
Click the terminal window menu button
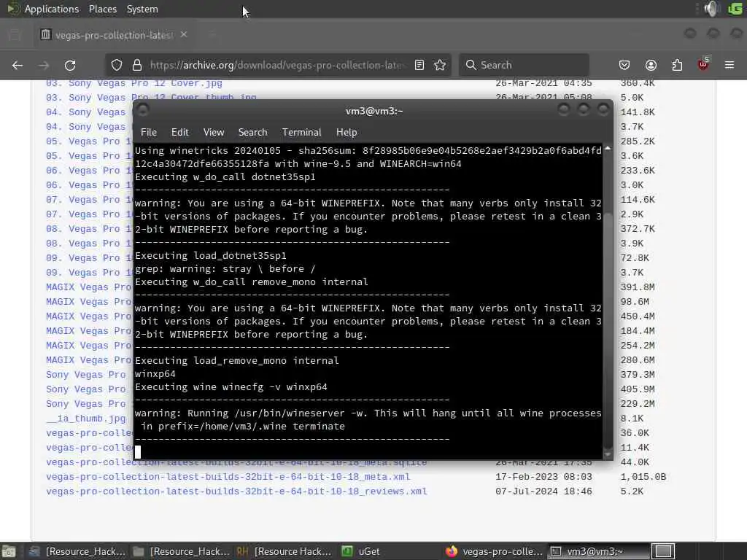click(142, 111)
